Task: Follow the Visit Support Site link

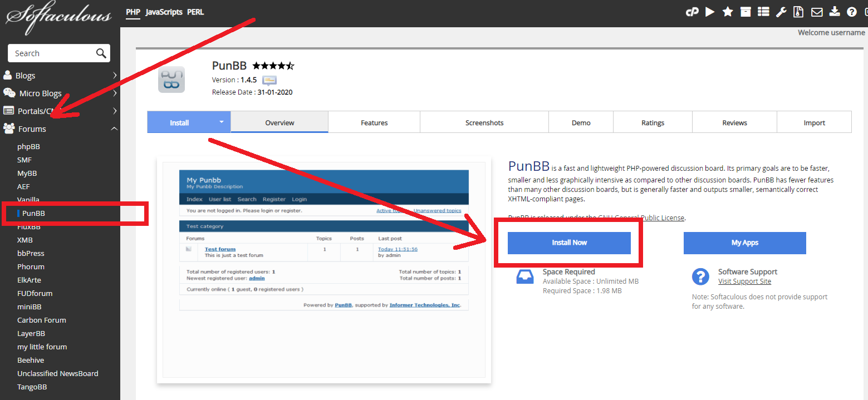Action: tap(744, 282)
